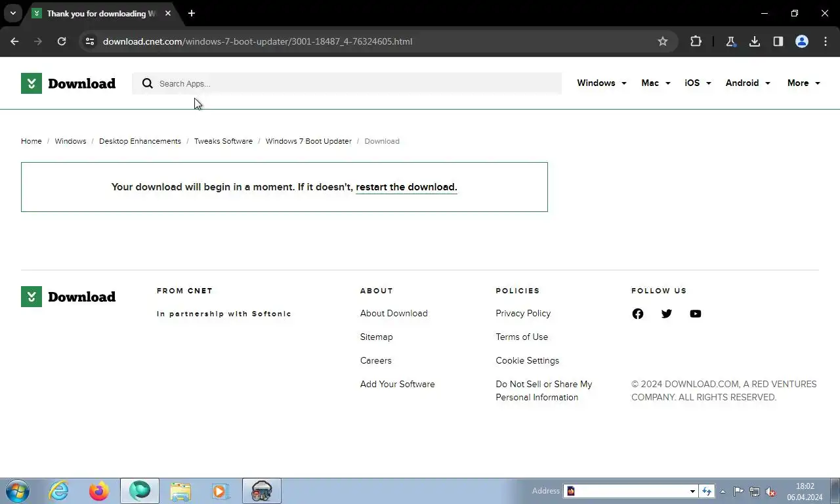
Task: Focus the Search Apps field
Action: click(346, 83)
